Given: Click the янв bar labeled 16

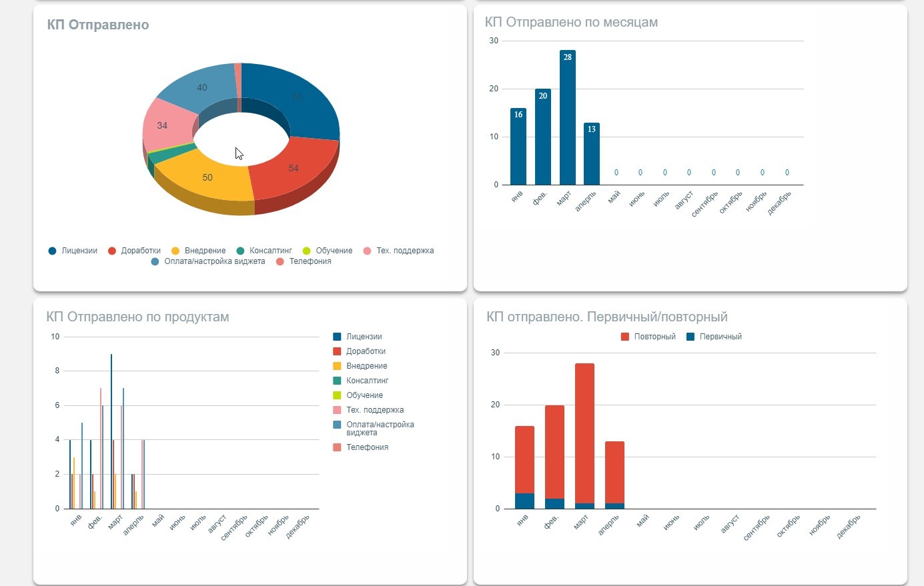Looking at the screenshot, I should pos(518,147).
